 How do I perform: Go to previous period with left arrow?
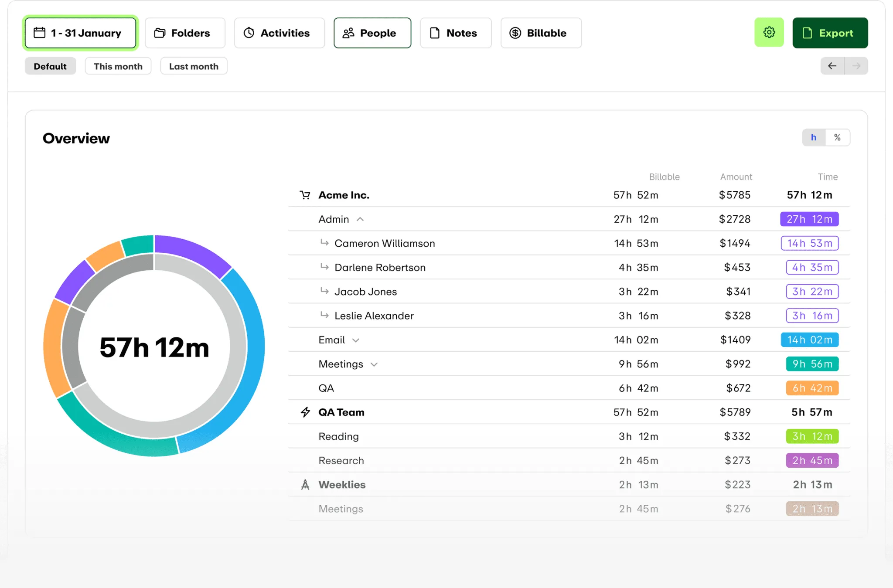(x=832, y=66)
